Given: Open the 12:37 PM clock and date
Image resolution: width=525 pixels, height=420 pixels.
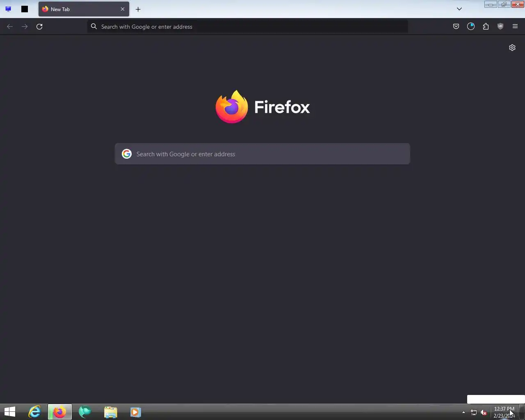Looking at the screenshot, I should click(504, 412).
